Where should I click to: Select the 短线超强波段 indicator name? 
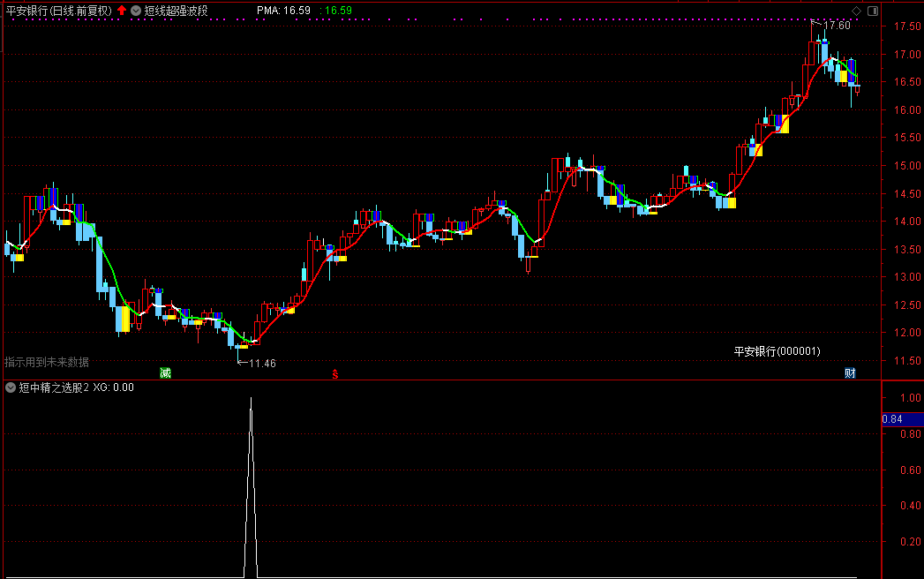(x=177, y=11)
